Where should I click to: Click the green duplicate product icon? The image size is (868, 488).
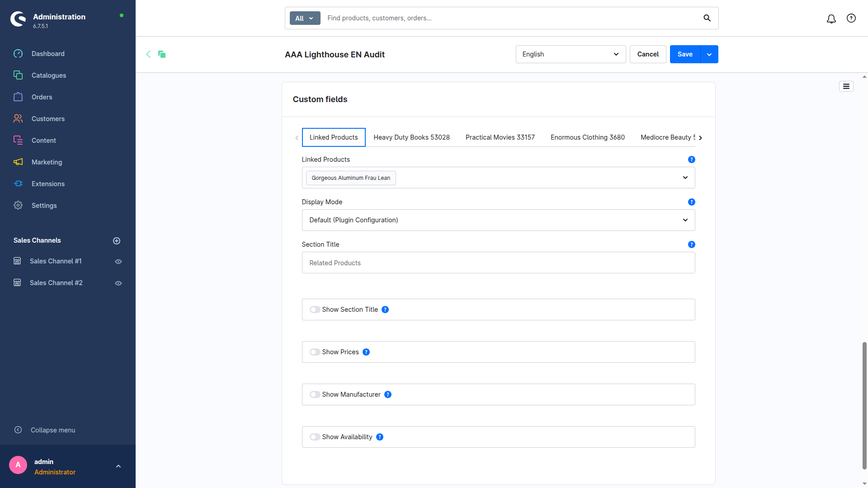pyautogui.click(x=162, y=54)
